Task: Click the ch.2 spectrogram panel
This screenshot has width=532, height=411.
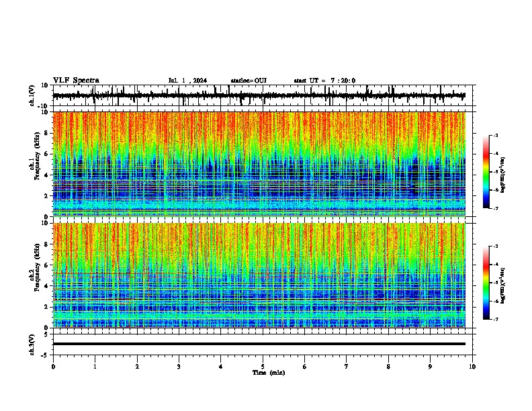Action: [259, 275]
